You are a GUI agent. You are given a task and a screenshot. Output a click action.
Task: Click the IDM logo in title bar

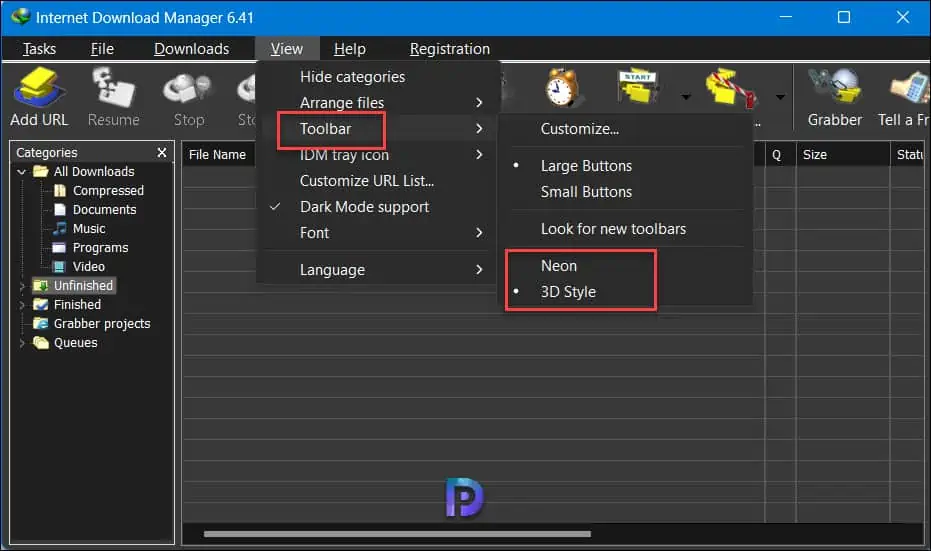pos(21,17)
